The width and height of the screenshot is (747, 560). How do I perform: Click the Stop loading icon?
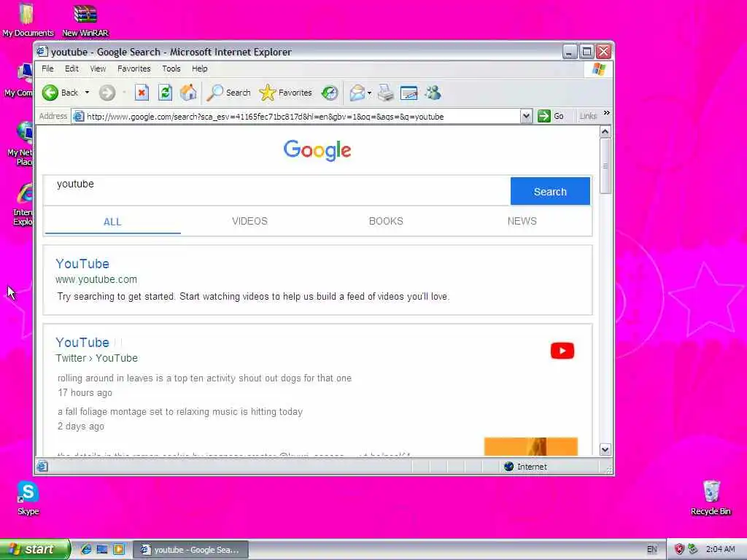(x=142, y=93)
